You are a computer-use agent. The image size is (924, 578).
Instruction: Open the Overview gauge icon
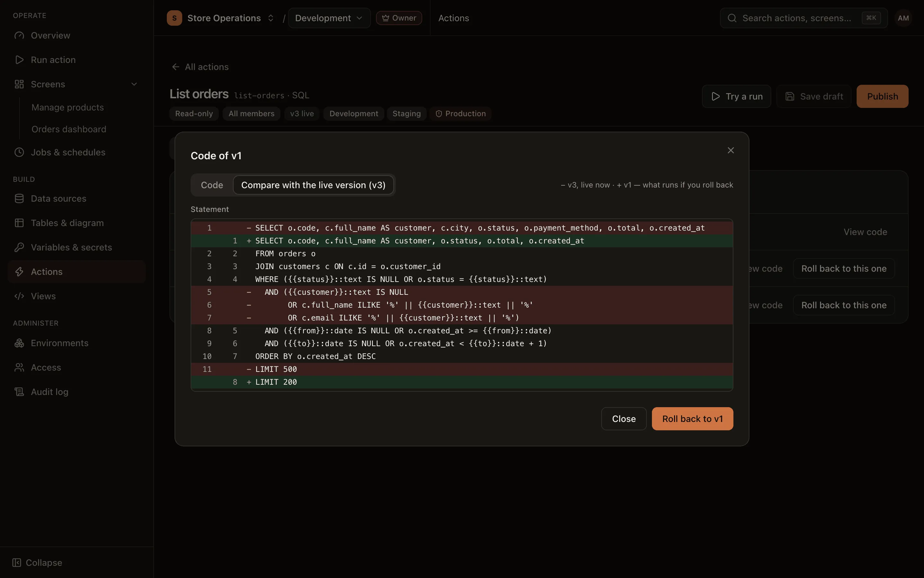tap(19, 36)
